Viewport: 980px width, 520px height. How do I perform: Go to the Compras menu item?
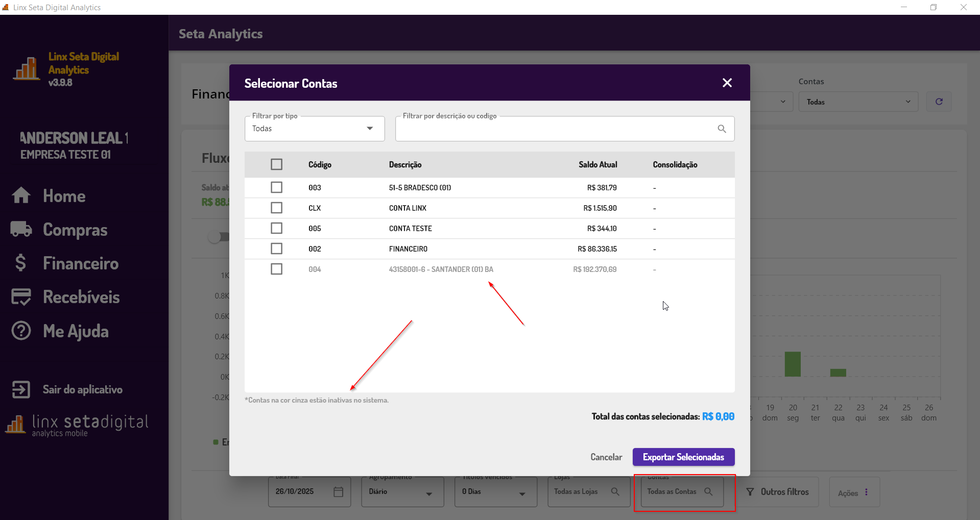[75, 230]
